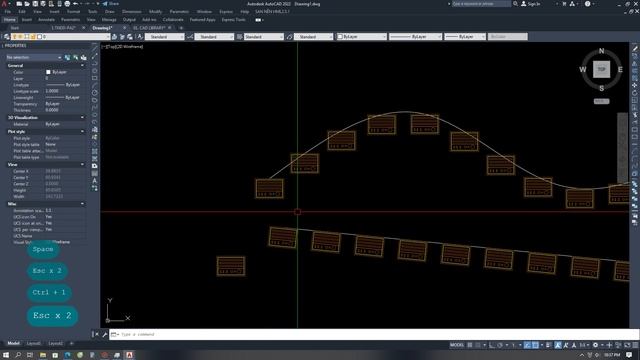Image resolution: width=640 pixels, height=360 pixels.
Task: Click the Color ByLayer swatch in Properties
Action: [48, 72]
